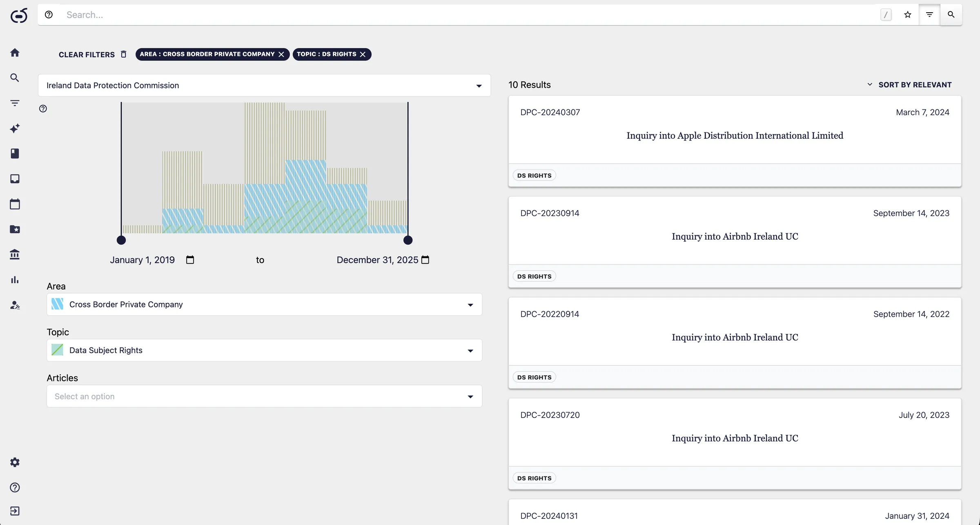The width and height of the screenshot is (980, 525).
Task: Open the Topic dropdown
Action: pyautogui.click(x=264, y=350)
